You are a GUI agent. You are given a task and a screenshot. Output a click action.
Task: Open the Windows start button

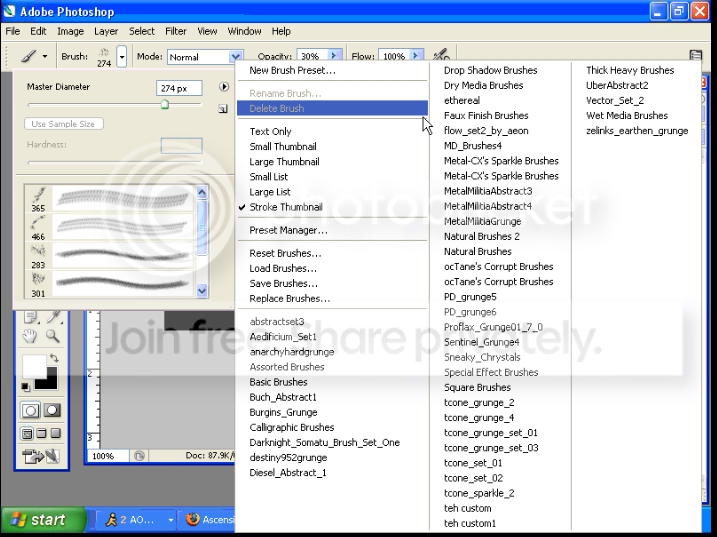43,520
